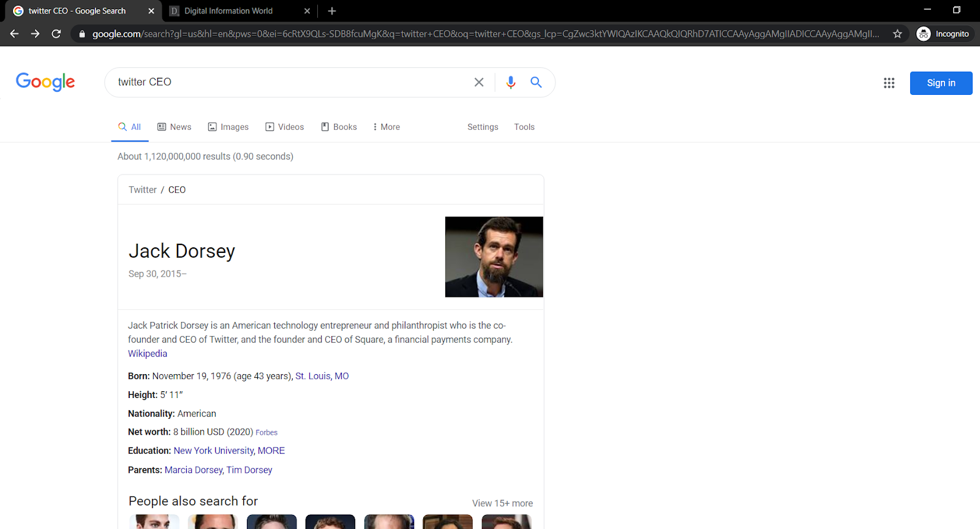Clear the search box with the X icon

479,82
